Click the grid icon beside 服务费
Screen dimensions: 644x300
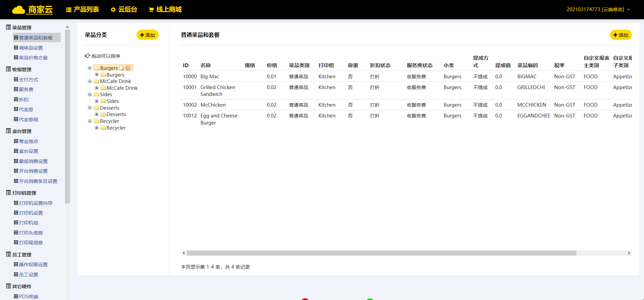tap(16, 89)
